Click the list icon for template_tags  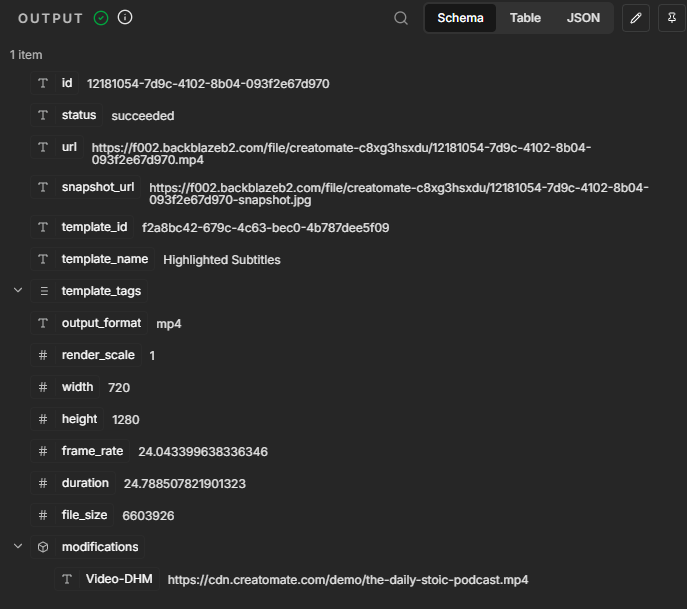(44, 291)
